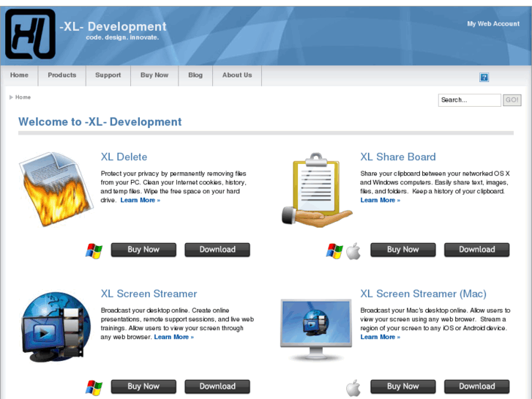Open the XL Share Board title link
The image size is (532, 399).
[x=397, y=157]
